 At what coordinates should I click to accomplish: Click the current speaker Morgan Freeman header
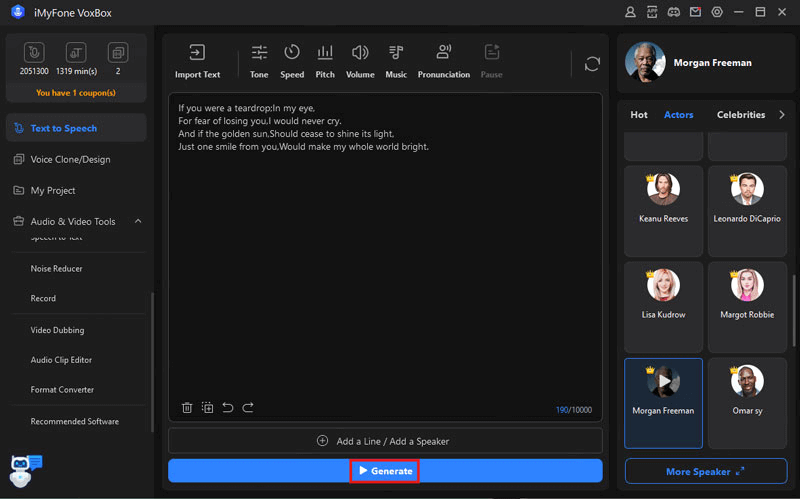[706, 63]
